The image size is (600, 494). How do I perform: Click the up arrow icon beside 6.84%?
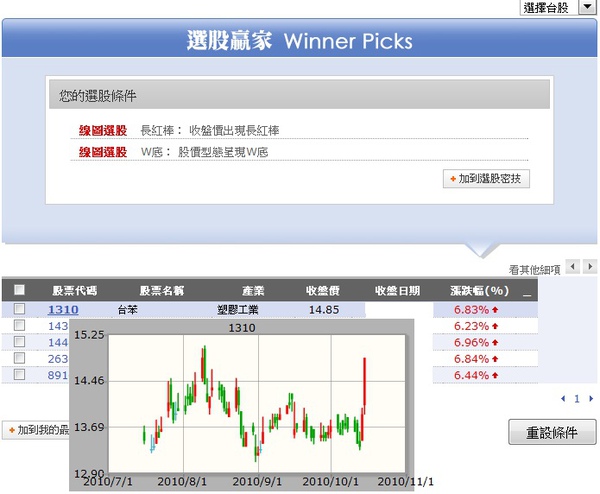[x=495, y=359]
